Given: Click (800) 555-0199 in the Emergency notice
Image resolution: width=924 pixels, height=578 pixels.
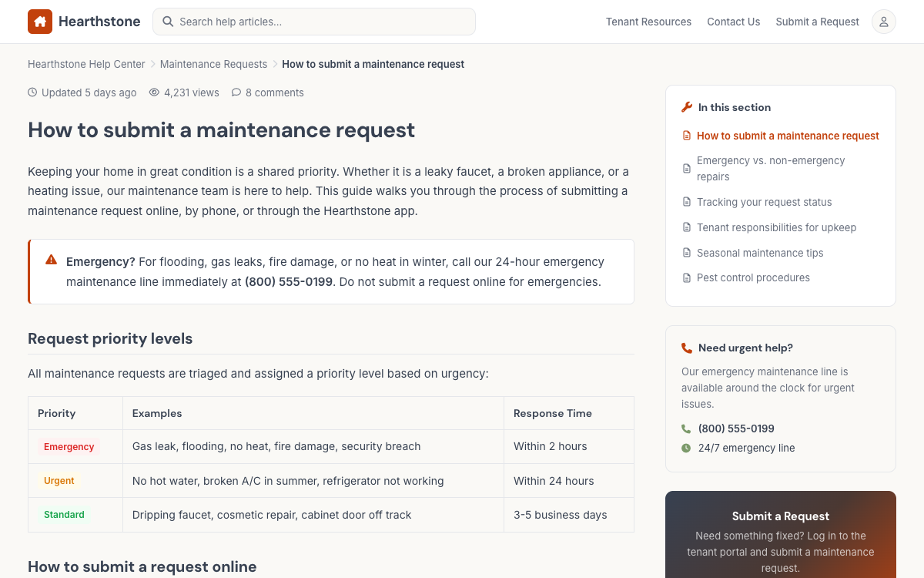Looking at the screenshot, I should tap(289, 282).
